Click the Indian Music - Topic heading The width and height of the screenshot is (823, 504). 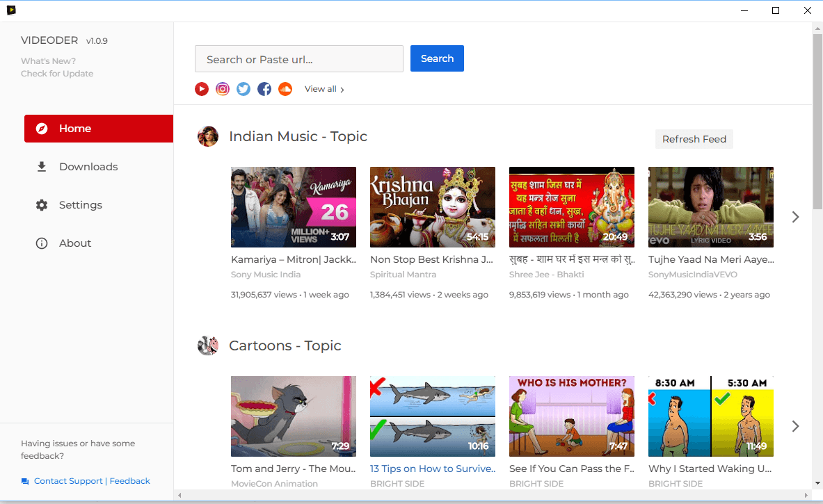tap(298, 136)
